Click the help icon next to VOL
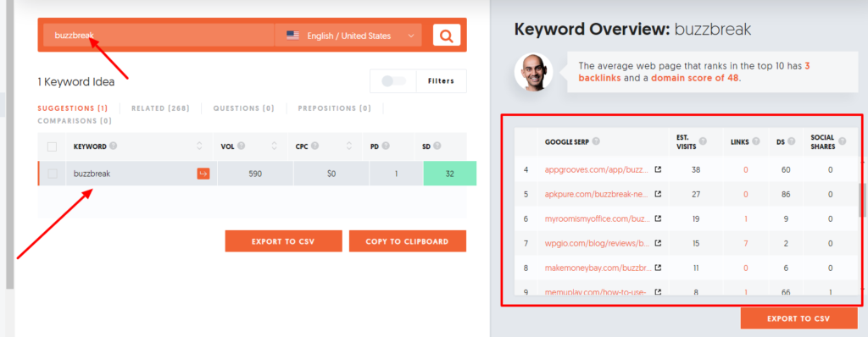This screenshot has width=868, height=337. click(242, 146)
